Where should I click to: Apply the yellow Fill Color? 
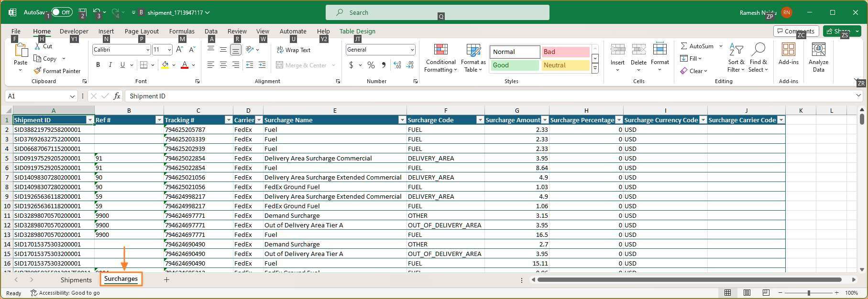(x=165, y=65)
